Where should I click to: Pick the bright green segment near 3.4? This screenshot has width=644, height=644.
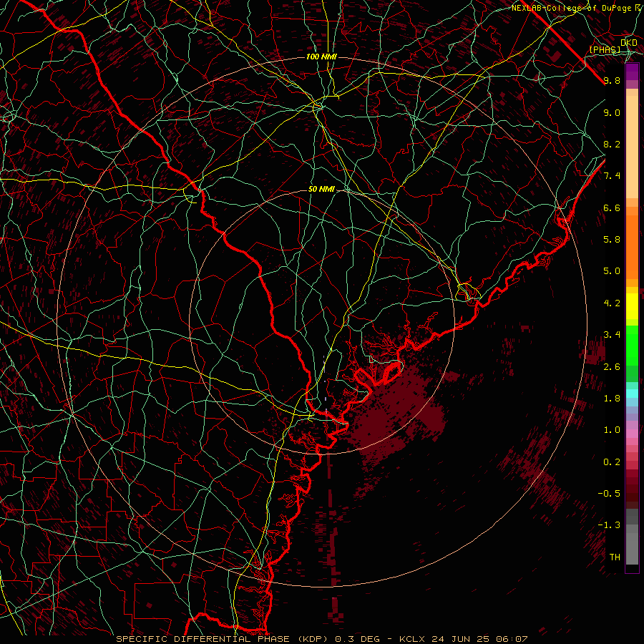(632, 347)
